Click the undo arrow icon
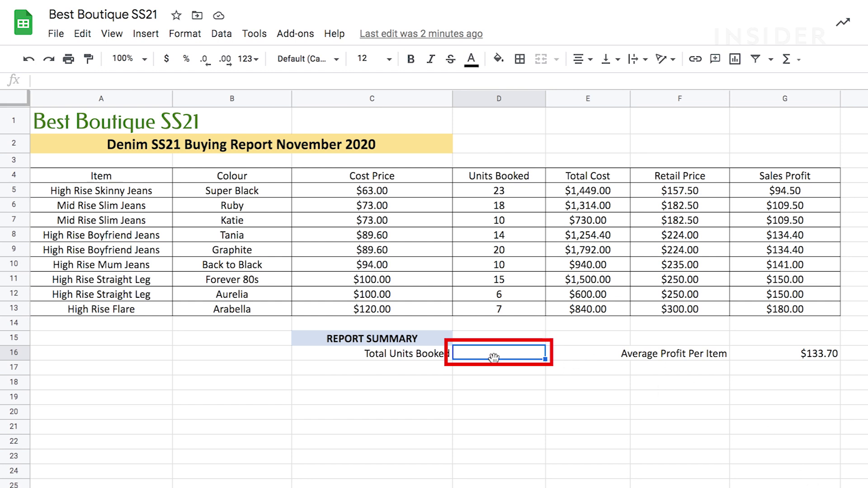The width and height of the screenshot is (868, 488). coord(28,59)
